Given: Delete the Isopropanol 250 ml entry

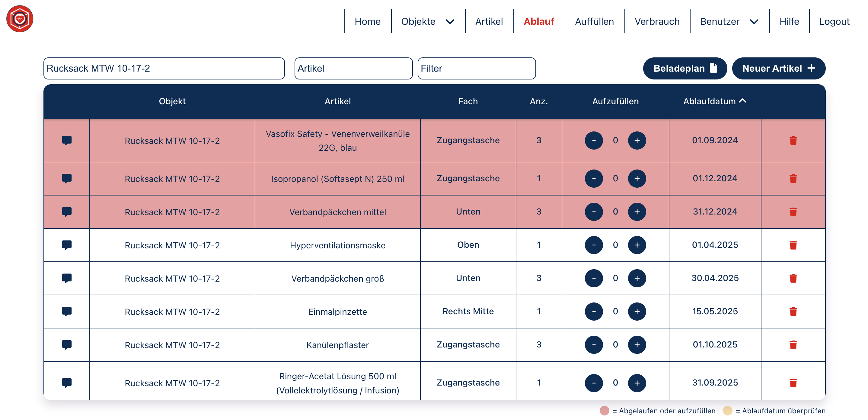Looking at the screenshot, I should point(793,179).
